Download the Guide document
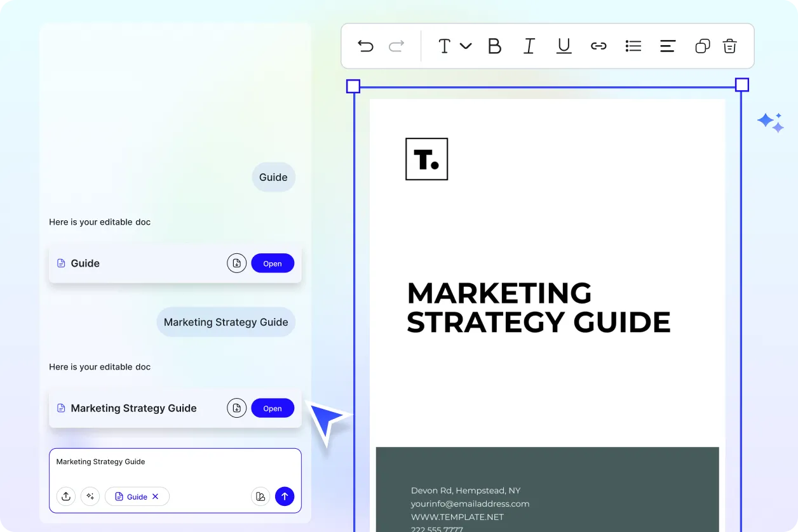This screenshot has width=798, height=532. tap(236, 263)
